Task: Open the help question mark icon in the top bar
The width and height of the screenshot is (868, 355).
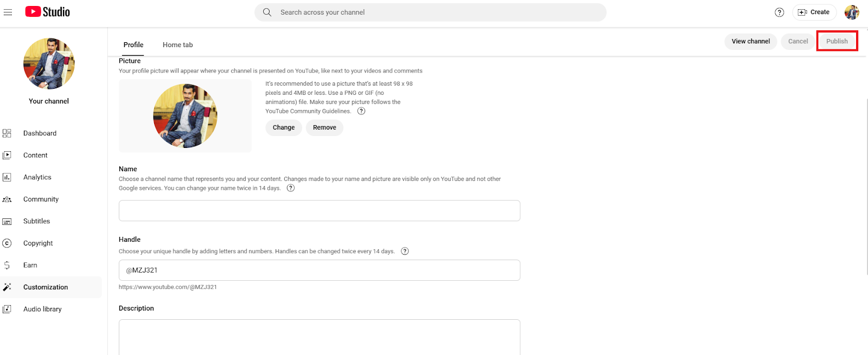Action: pyautogui.click(x=779, y=12)
